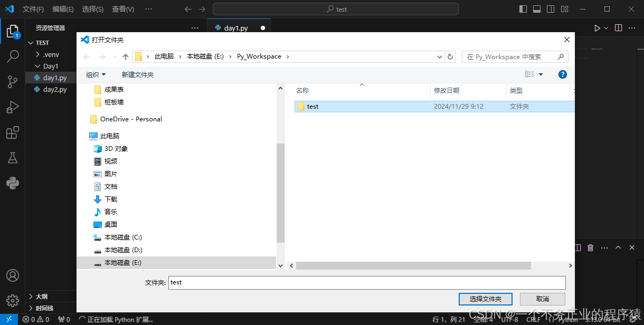This screenshot has height=325, width=644.
Task: Click the VS Code command center search box
Action: (x=336, y=9)
